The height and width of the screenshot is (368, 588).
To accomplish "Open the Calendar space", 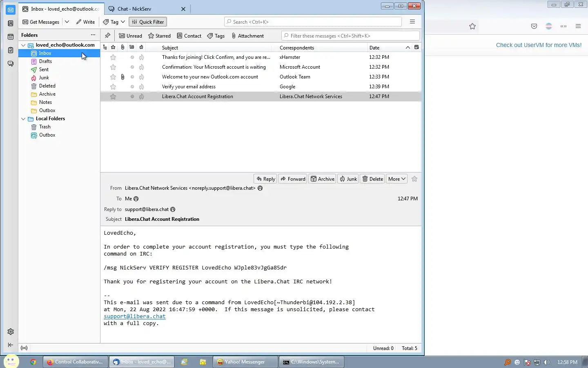I will pyautogui.click(x=11, y=37).
